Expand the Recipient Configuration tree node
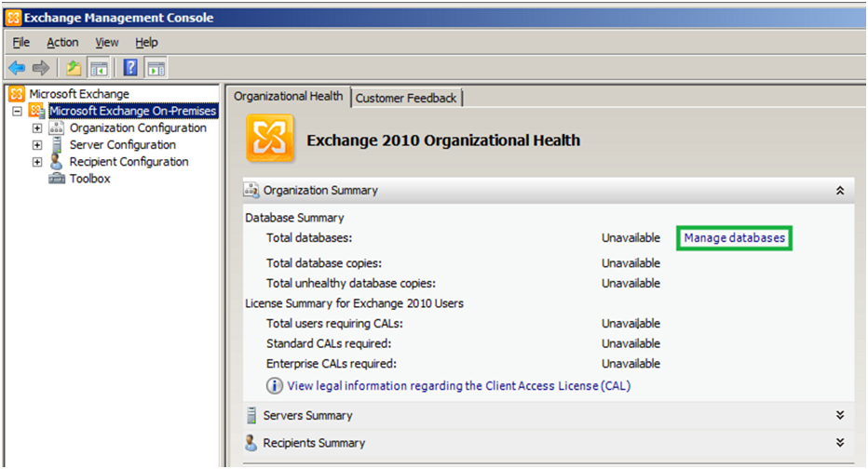 [x=37, y=162]
